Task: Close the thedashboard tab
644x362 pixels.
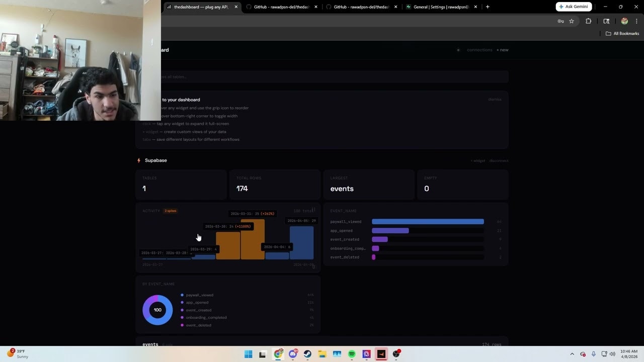Action: [x=236, y=7]
